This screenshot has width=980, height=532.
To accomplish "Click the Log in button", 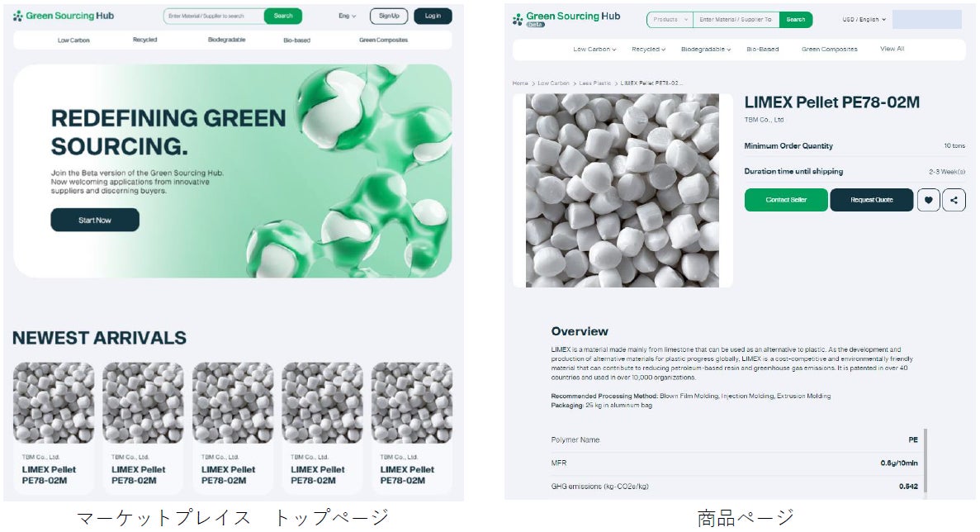I will pos(433,17).
